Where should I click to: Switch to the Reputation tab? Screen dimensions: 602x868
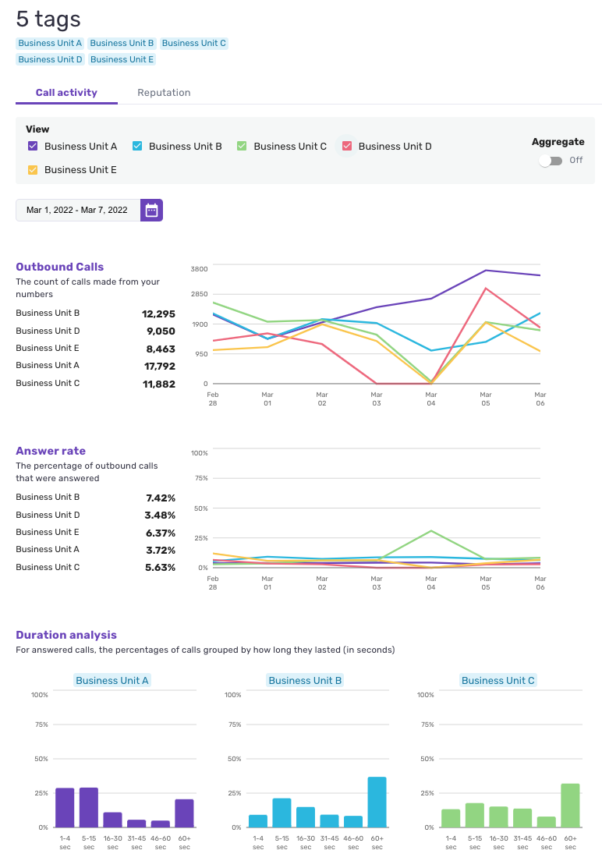(164, 93)
